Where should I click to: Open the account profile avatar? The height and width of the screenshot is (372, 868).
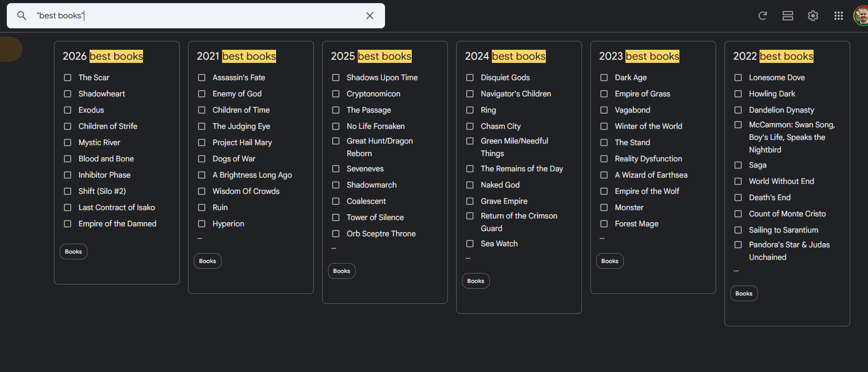[x=861, y=16]
